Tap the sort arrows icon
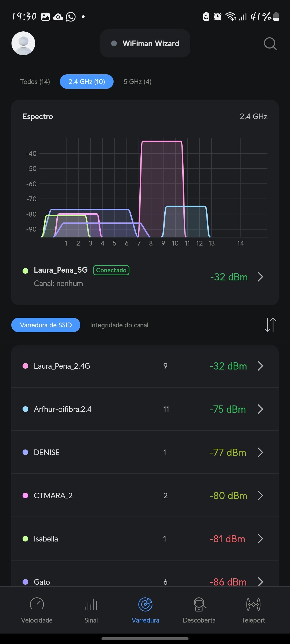This screenshot has height=644, width=290. coord(270,325)
